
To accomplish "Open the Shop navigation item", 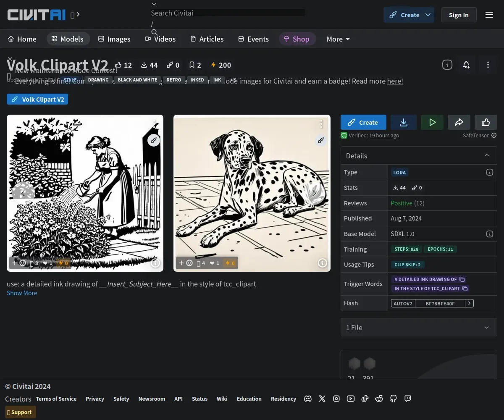I will coord(297,39).
